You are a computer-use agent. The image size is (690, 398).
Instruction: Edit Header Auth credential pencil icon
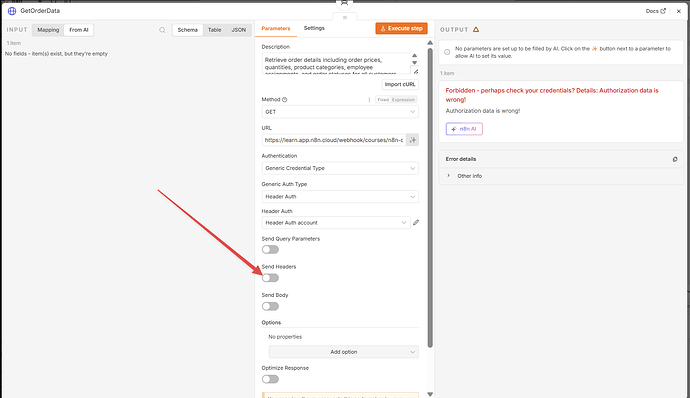click(x=416, y=222)
